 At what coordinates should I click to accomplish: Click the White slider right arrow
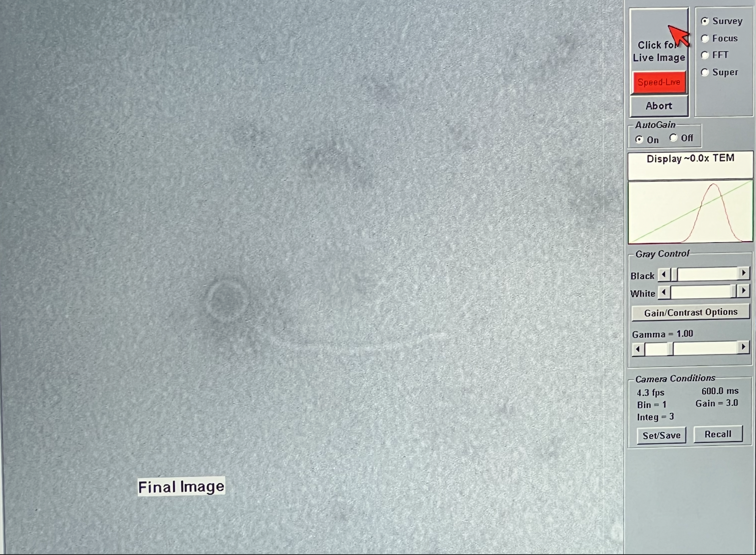(x=744, y=291)
